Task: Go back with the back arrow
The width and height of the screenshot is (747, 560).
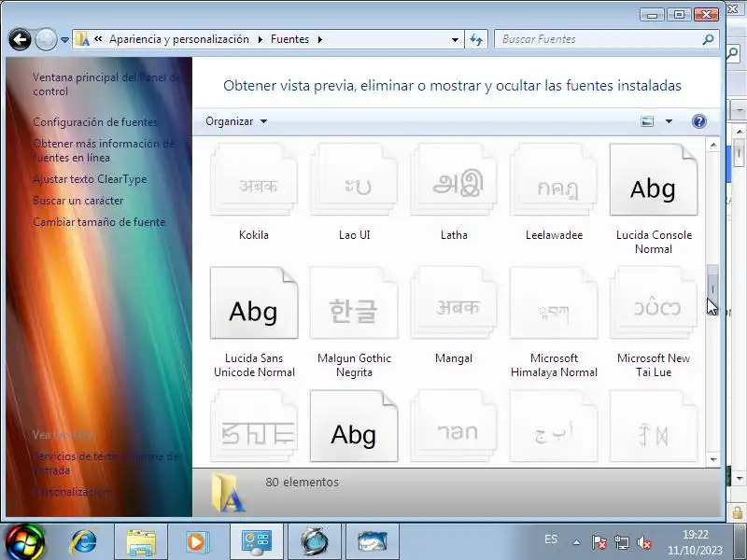Action: coord(20,39)
